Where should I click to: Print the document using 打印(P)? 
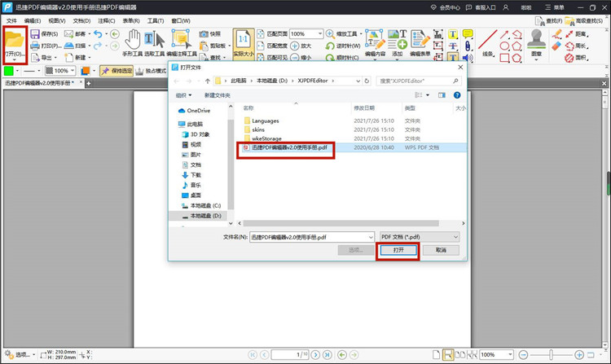tap(45, 46)
